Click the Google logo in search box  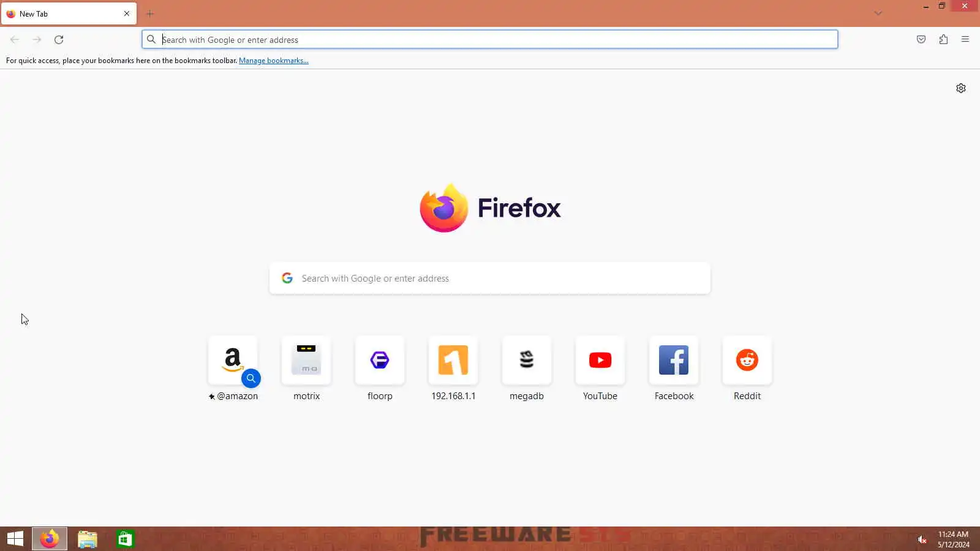(287, 279)
